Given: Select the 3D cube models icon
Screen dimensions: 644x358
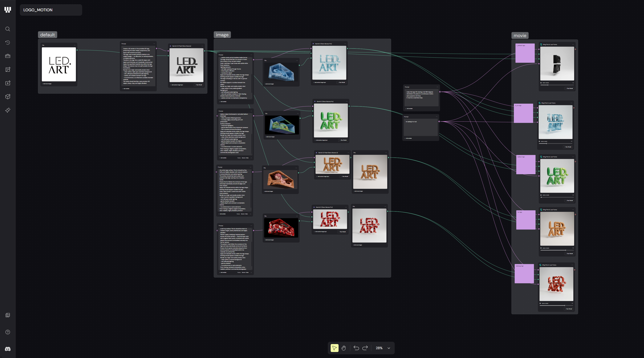Looking at the screenshot, I should [x=8, y=97].
